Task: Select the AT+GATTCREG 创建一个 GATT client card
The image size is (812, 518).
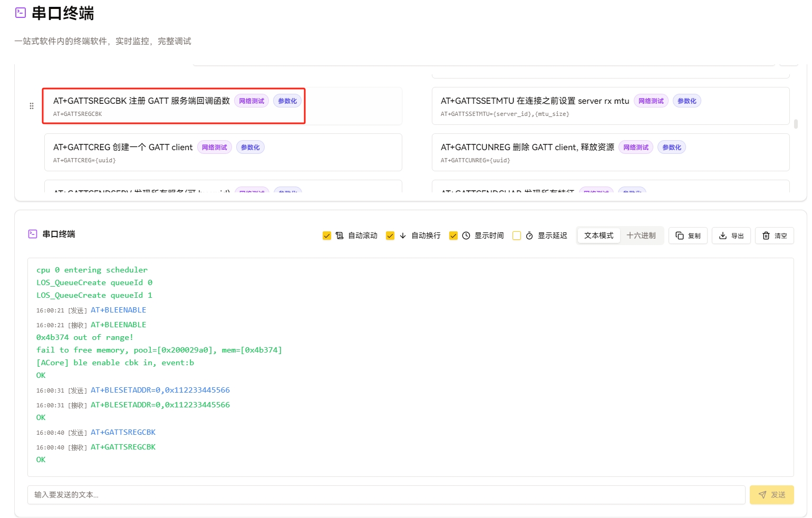Action: [223, 152]
